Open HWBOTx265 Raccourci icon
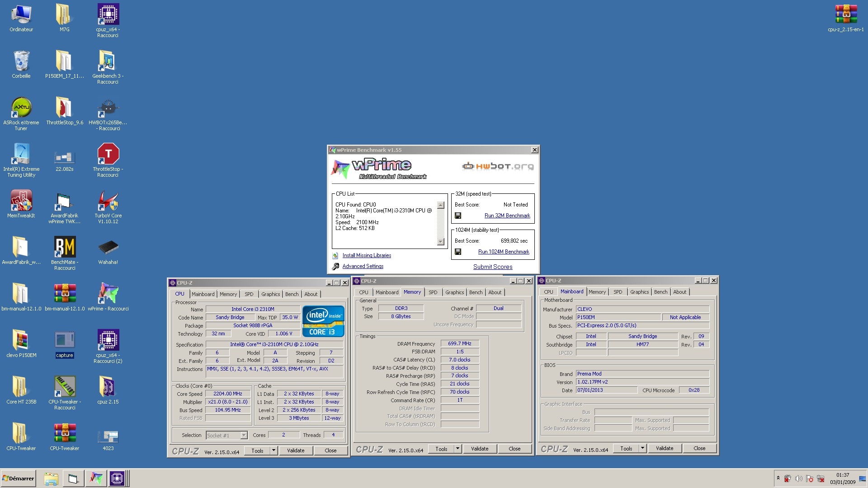 108,113
